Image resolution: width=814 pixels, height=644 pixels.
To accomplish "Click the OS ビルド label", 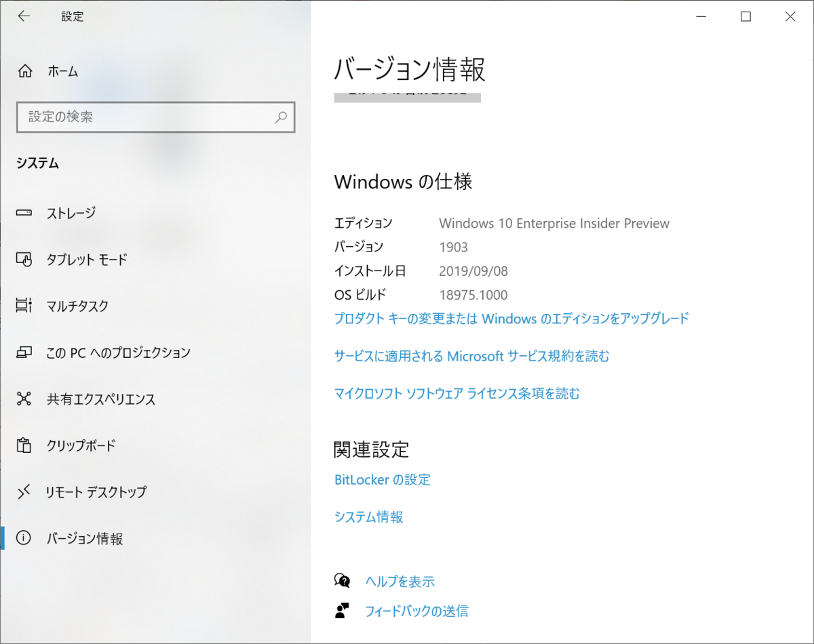I will click(360, 295).
